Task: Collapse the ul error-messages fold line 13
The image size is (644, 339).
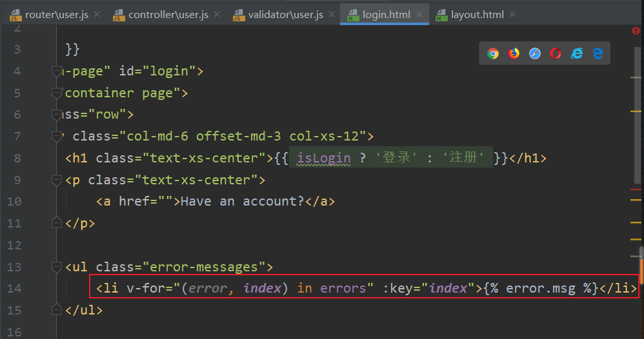Action: click(x=57, y=267)
